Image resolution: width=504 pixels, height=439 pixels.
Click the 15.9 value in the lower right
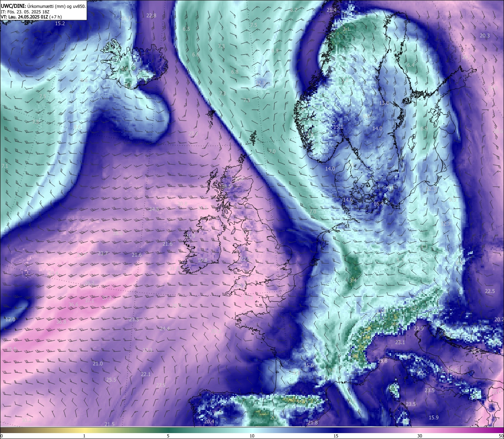pyautogui.click(x=434, y=418)
